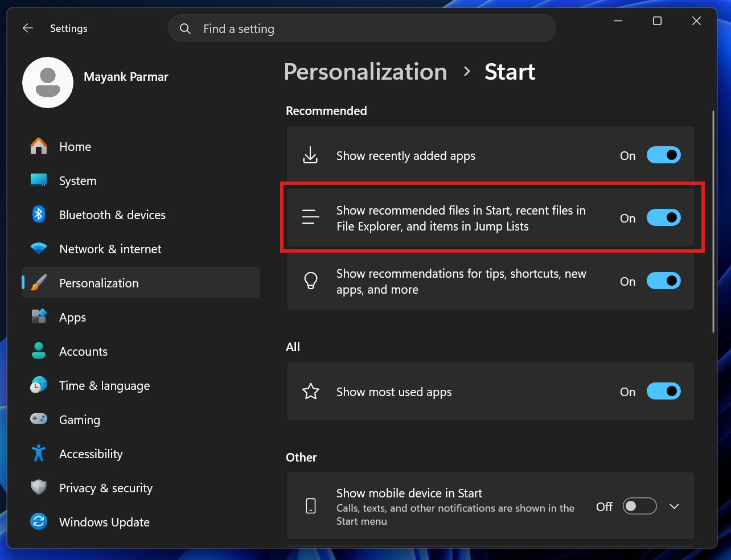Turn off Show recently added apps
This screenshot has height=560, width=731.
[664, 155]
